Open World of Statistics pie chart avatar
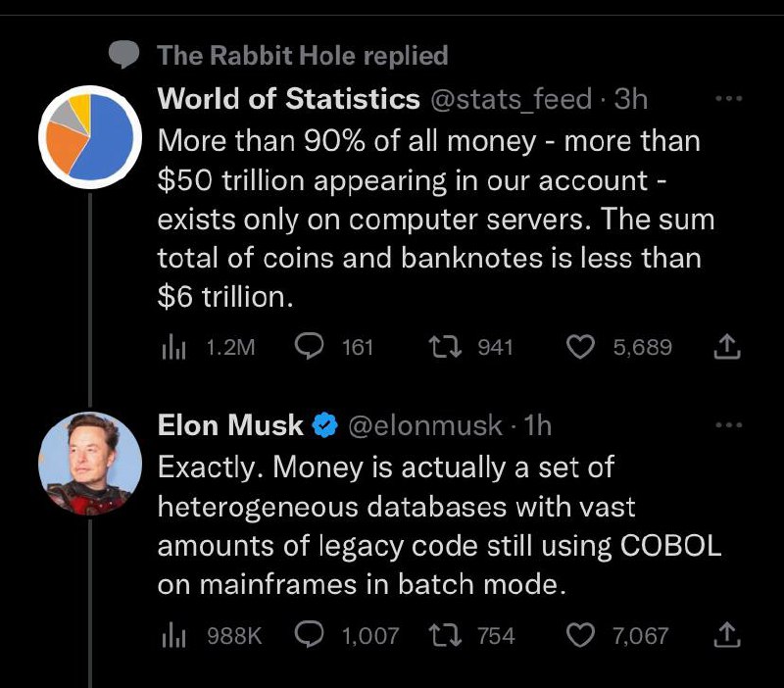Image resolution: width=784 pixels, height=688 pixels. (x=90, y=137)
